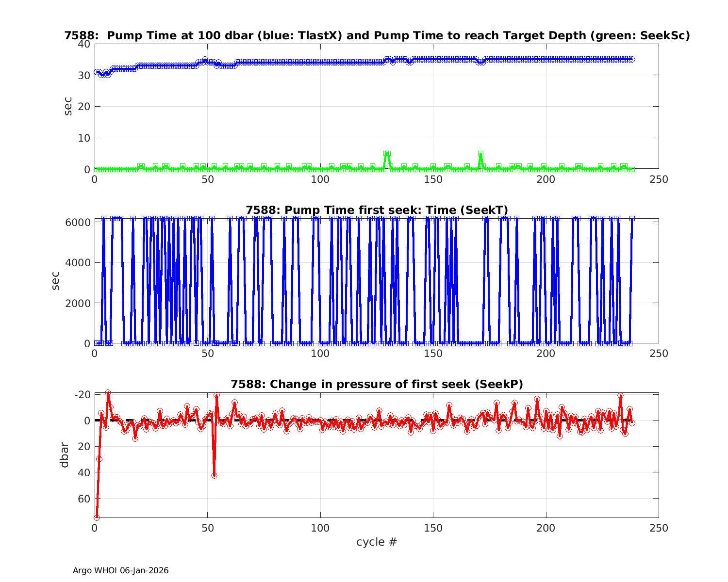Click the 'dbar' y-axis label of bottom plot
Viewport: 728px width, 582px height.
coord(64,455)
